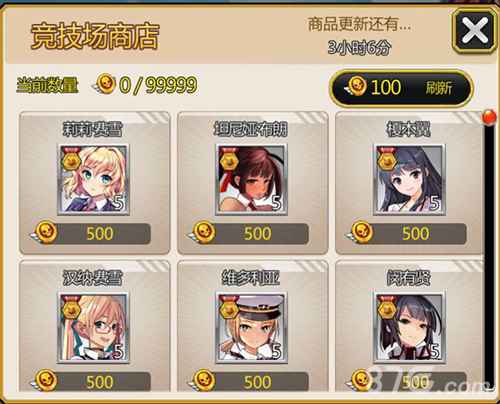This screenshot has width=500, height=404.
Task: Close the 竞技场商店 arena shop window
Action: [x=475, y=31]
